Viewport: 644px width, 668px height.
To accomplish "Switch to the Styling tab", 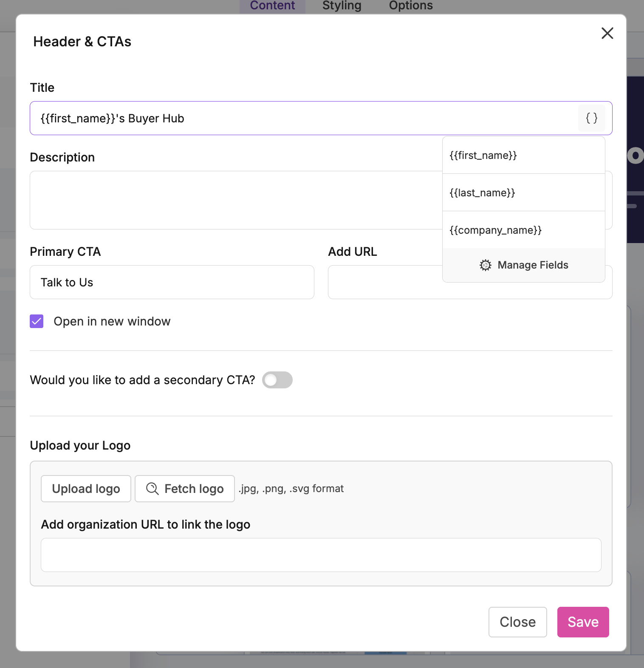I will [x=342, y=6].
